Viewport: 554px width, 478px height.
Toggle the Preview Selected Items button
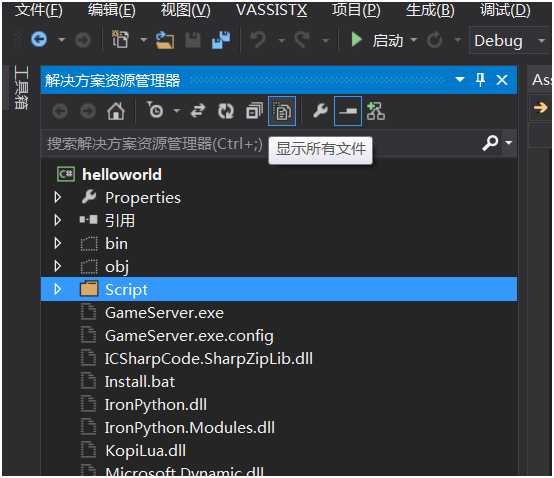[348, 111]
